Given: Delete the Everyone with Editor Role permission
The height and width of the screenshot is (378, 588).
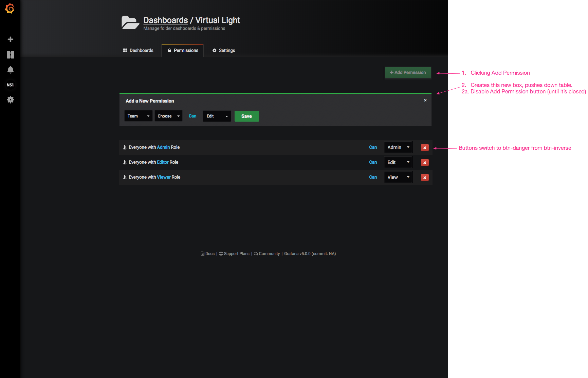Looking at the screenshot, I should click(x=425, y=162).
